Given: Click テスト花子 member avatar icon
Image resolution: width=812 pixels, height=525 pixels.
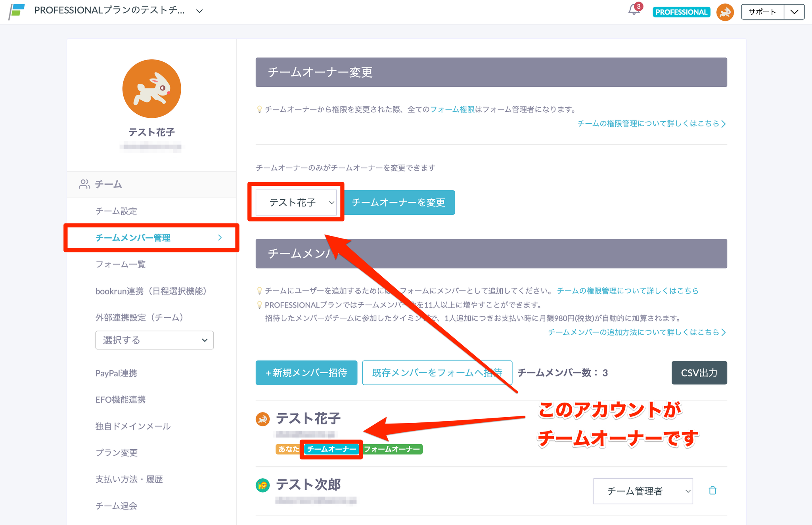Looking at the screenshot, I should 262,419.
